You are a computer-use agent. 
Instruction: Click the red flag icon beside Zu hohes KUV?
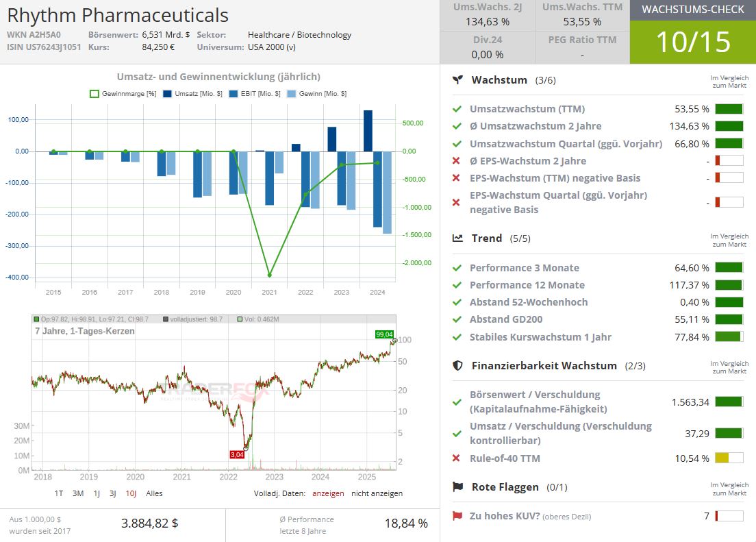pos(457,516)
